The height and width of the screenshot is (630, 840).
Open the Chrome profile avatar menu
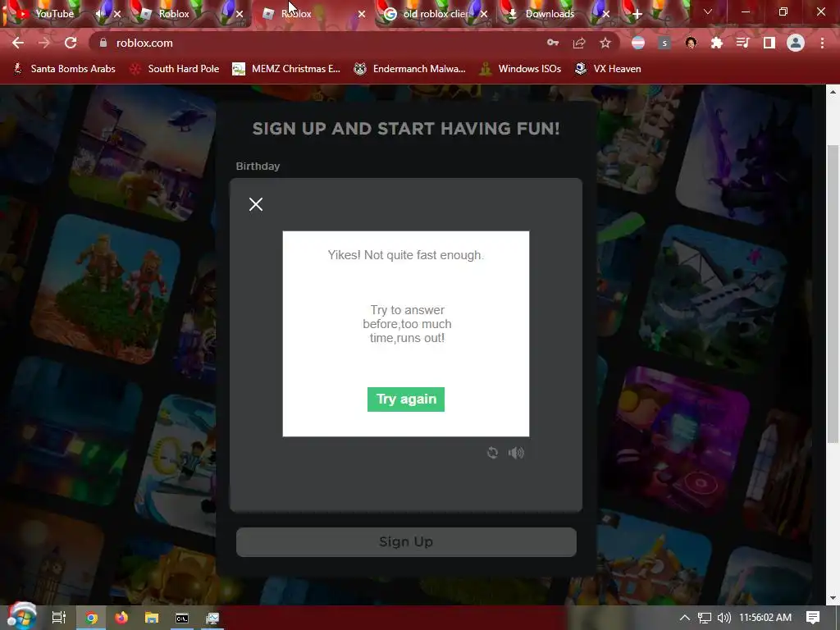coord(796,43)
